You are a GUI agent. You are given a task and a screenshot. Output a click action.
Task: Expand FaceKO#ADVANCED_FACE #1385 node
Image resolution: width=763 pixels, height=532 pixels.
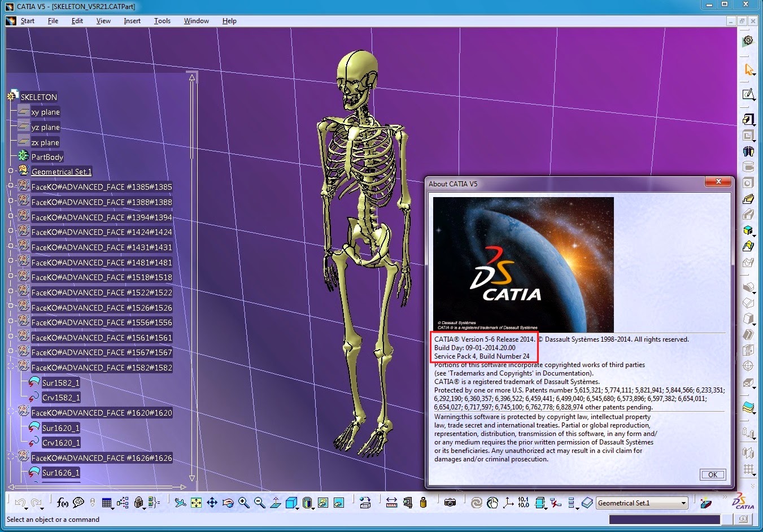coord(10,185)
